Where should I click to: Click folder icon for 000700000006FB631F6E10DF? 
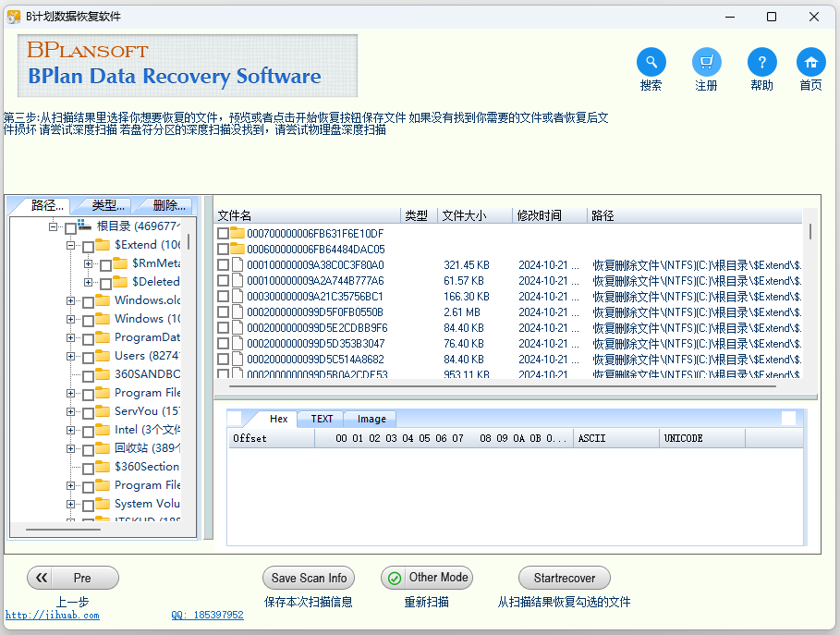(x=237, y=234)
